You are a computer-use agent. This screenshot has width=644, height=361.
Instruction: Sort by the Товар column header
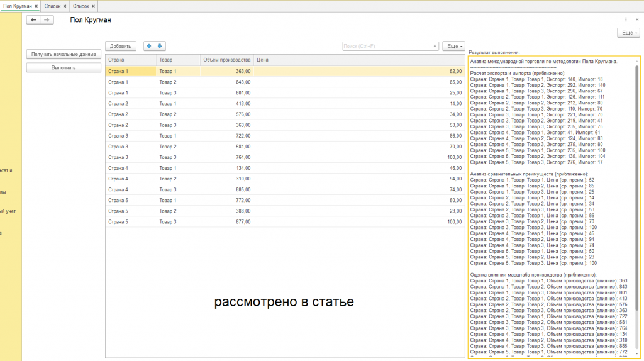[178, 60]
